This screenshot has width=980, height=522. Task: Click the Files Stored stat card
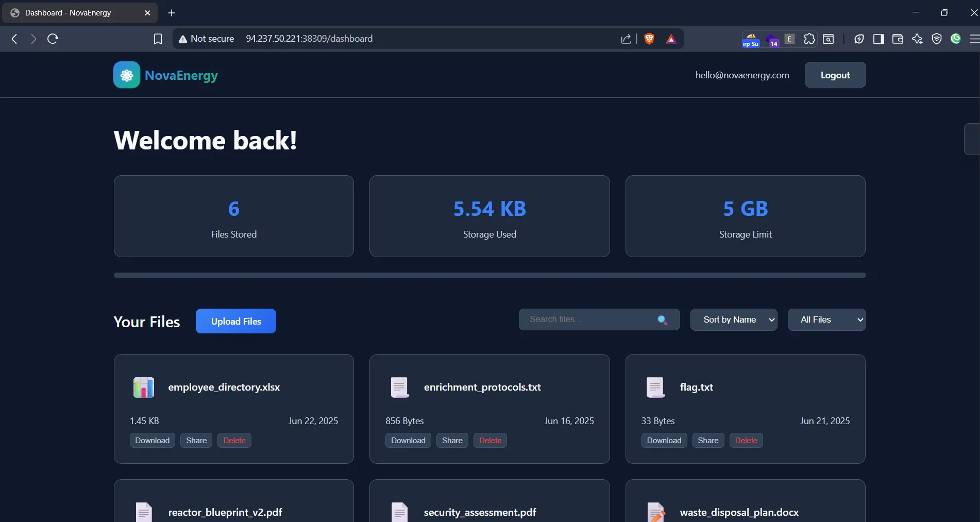[234, 216]
